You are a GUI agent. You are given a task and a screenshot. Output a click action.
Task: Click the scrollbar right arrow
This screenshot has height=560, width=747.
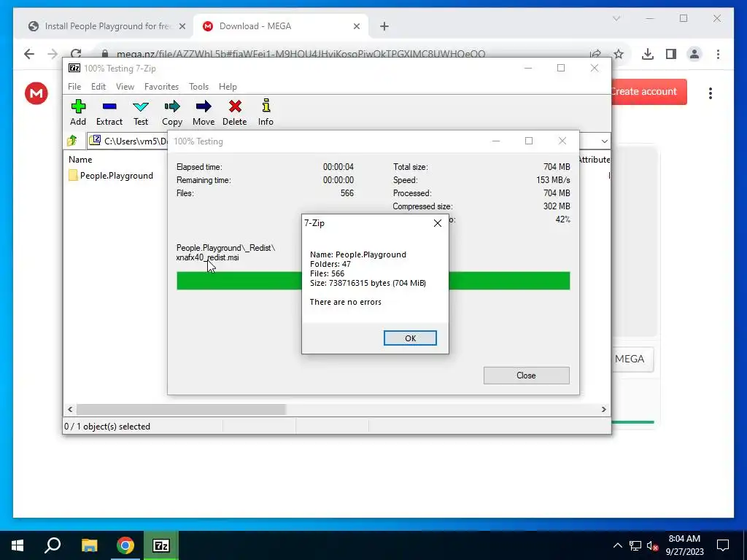[603, 410]
